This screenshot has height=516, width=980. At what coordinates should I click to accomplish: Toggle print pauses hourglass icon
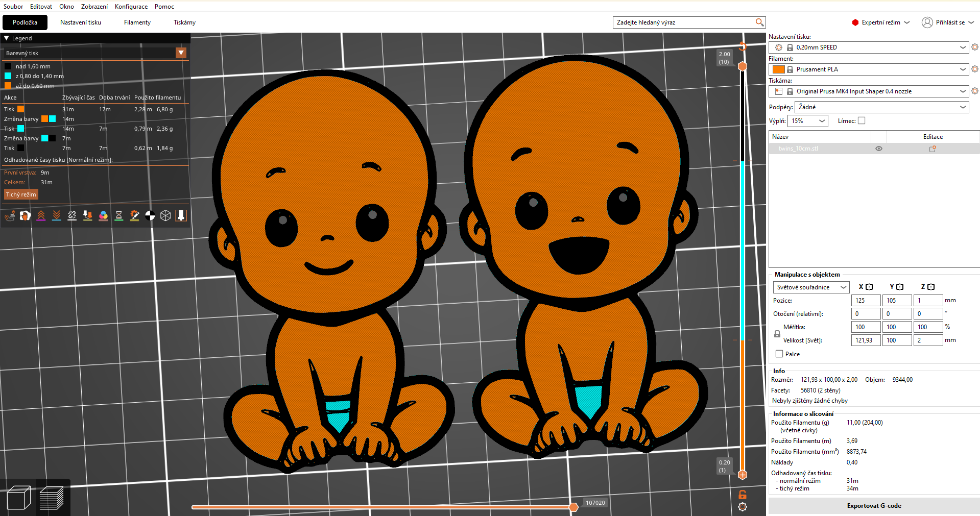[119, 216]
